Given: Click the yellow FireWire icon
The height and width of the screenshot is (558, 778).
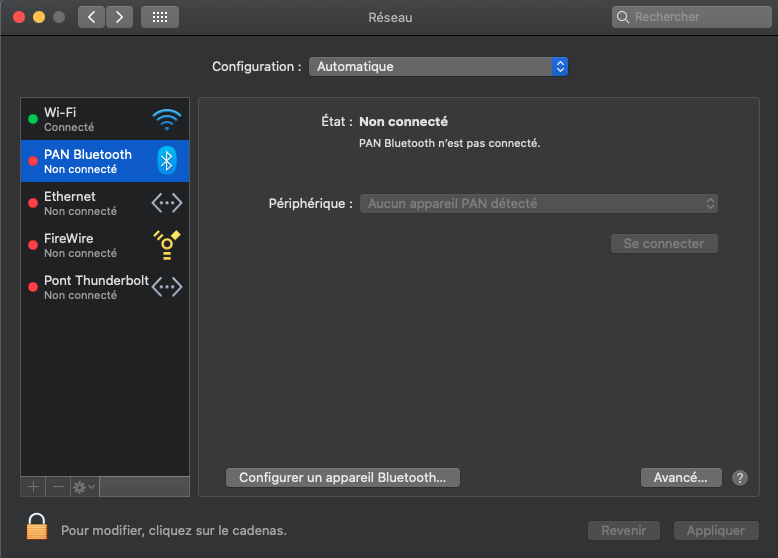Looking at the screenshot, I should [167, 245].
